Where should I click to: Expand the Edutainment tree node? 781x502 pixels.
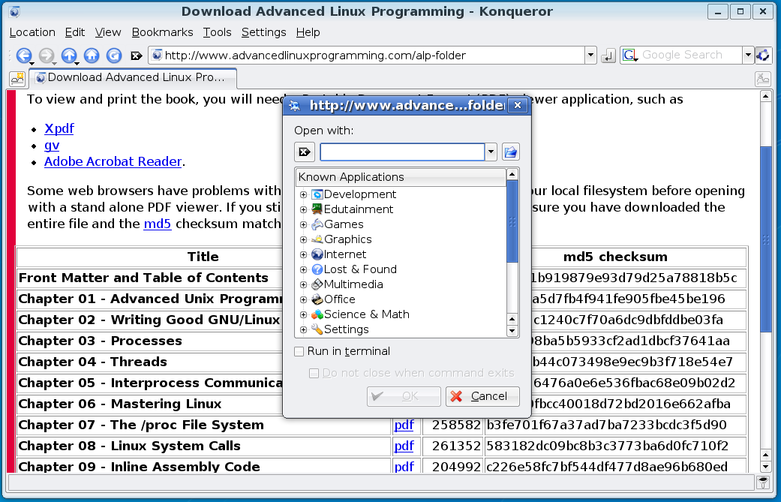pos(303,210)
